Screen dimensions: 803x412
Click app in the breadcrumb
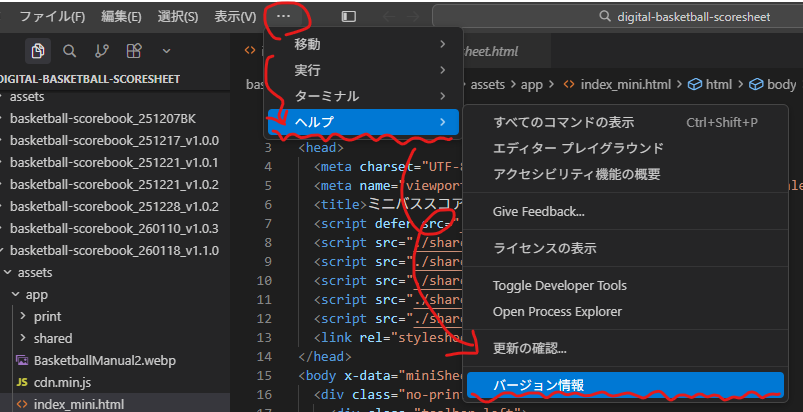click(x=532, y=84)
